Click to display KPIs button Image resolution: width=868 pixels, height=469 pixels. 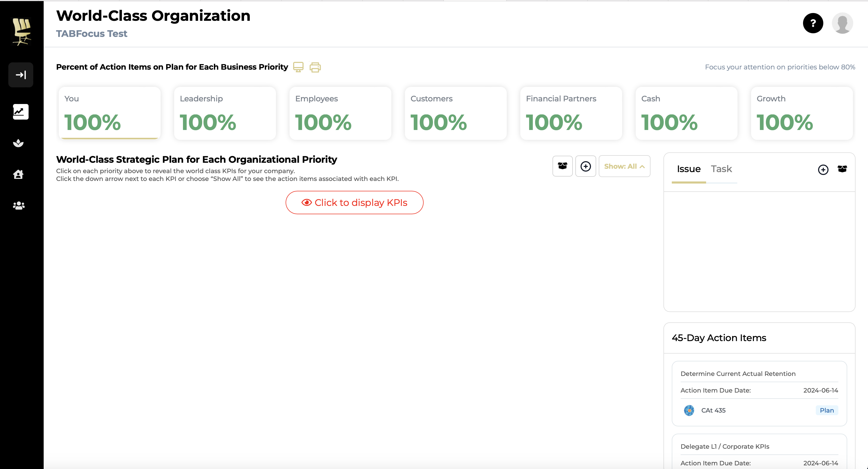tap(354, 203)
